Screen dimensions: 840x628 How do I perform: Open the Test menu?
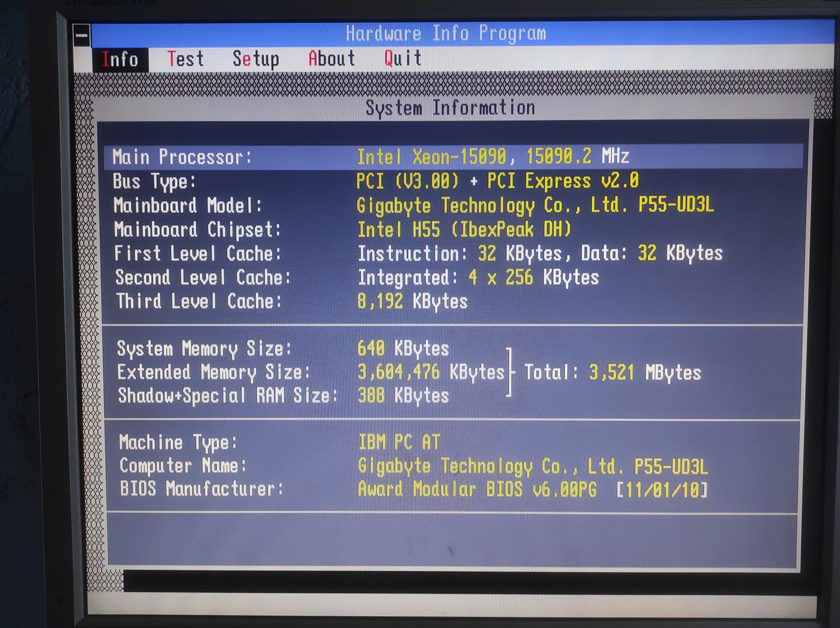pyautogui.click(x=185, y=59)
